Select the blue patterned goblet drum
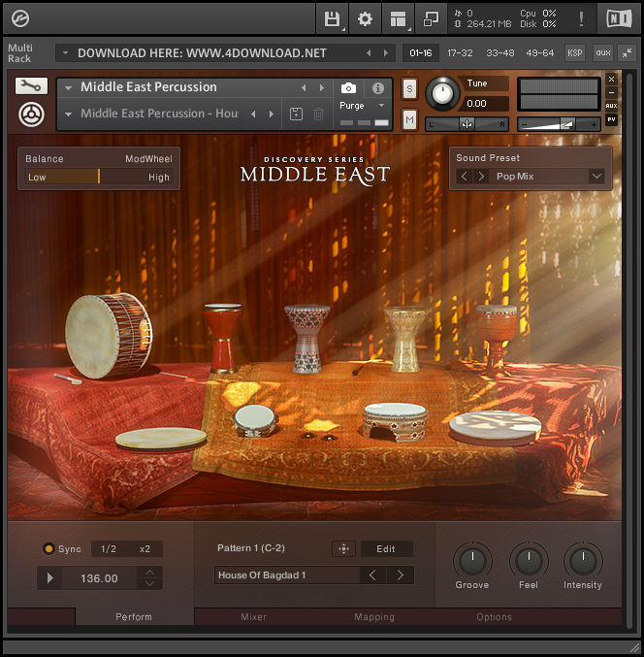The image size is (644, 657). pos(306,339)
